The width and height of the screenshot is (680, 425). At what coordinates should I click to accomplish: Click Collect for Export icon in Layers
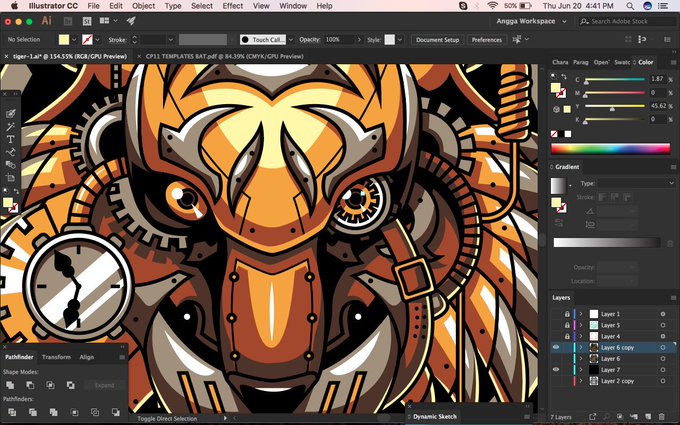click(592, 417)
